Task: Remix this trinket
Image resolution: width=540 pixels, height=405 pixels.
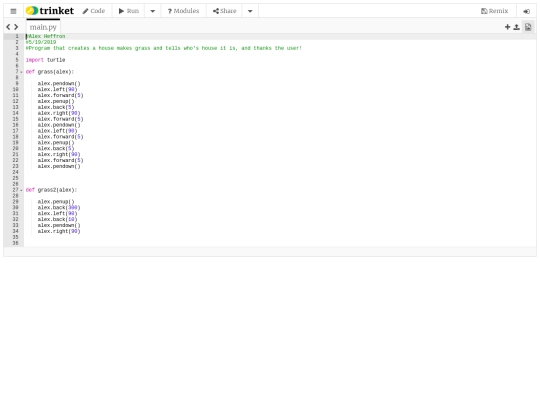Action: [495, 11]
